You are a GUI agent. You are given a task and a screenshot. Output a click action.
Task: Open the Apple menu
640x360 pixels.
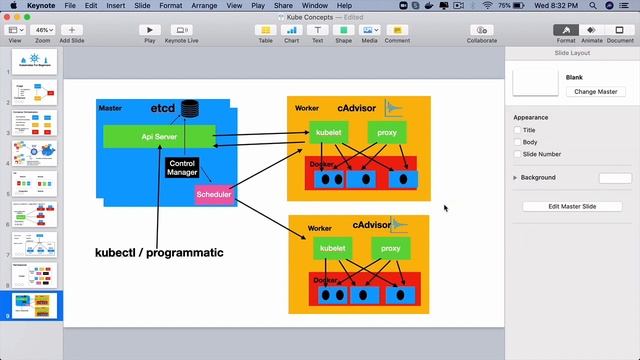click(x=13, y=6)
